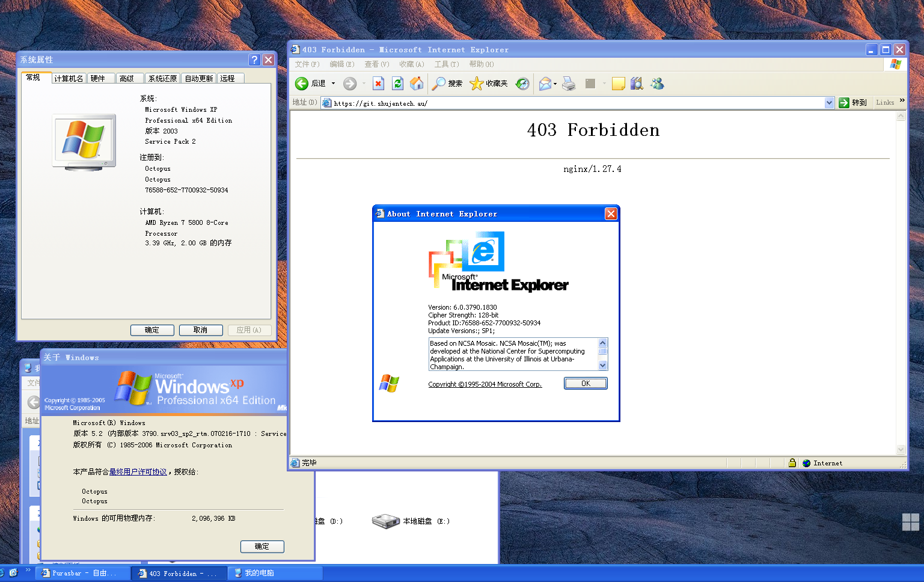Image resolution: width=924 pixels, height=582 pixels.
Task: Click the Home house icon
Action: click(x=417, y=84)
